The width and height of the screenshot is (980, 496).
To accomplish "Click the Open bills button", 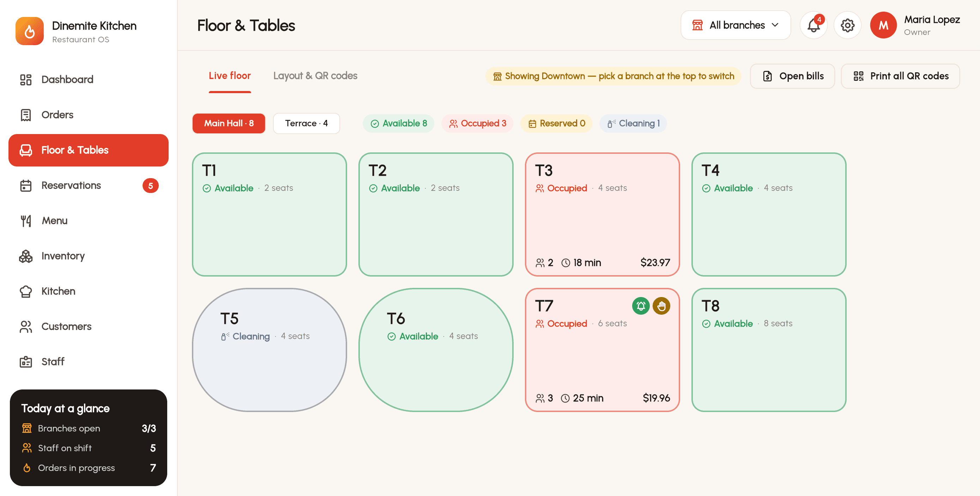I will 792,76.
